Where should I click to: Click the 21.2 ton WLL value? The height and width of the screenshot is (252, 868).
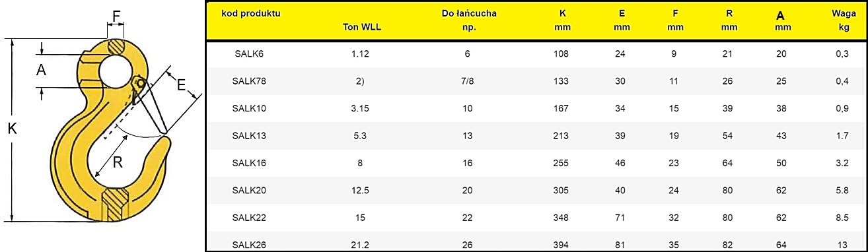pos(360,245)
